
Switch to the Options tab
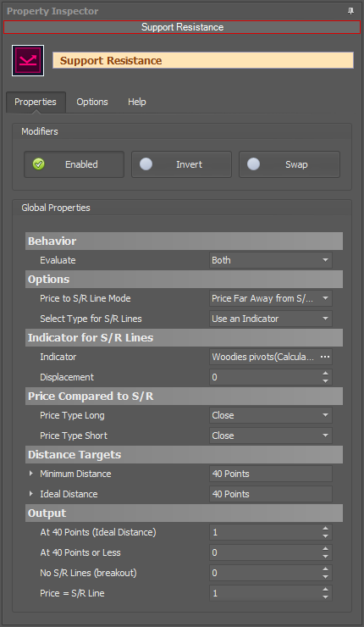click(x=92, y=102)
